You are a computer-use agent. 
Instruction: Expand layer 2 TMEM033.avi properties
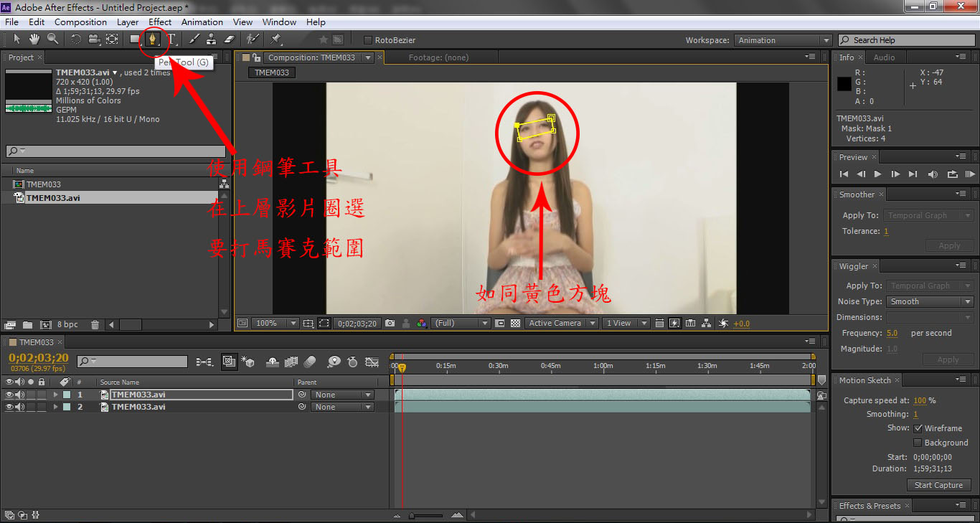pyautogui.click(x=56, y=407)
